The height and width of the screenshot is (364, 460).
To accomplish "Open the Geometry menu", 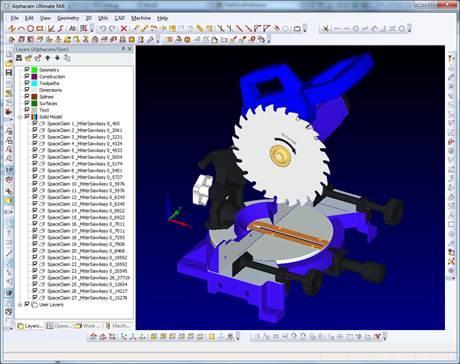I will (x=68, y=18).
